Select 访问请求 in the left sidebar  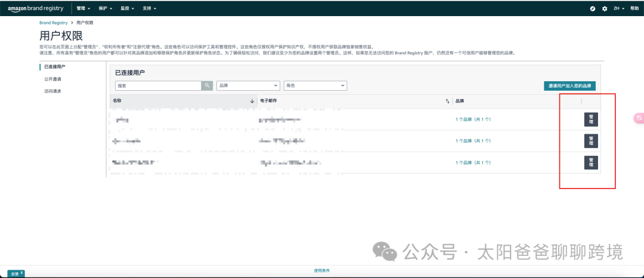52,91
